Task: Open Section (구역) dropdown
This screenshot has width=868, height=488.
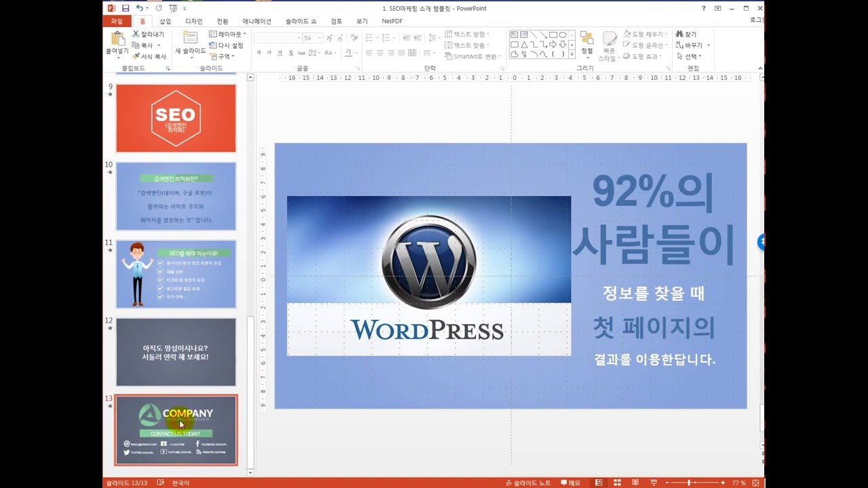Action: tap(221, 56)
